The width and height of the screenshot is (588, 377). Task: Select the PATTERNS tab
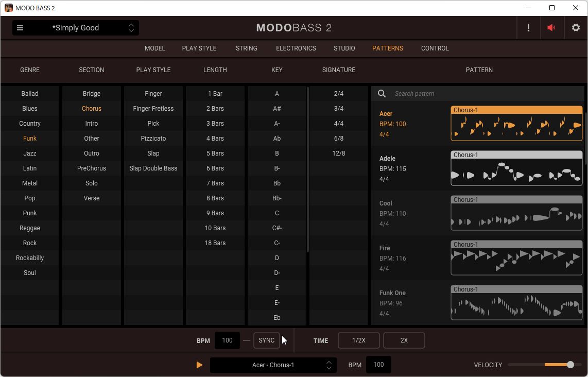click(388, 48)
